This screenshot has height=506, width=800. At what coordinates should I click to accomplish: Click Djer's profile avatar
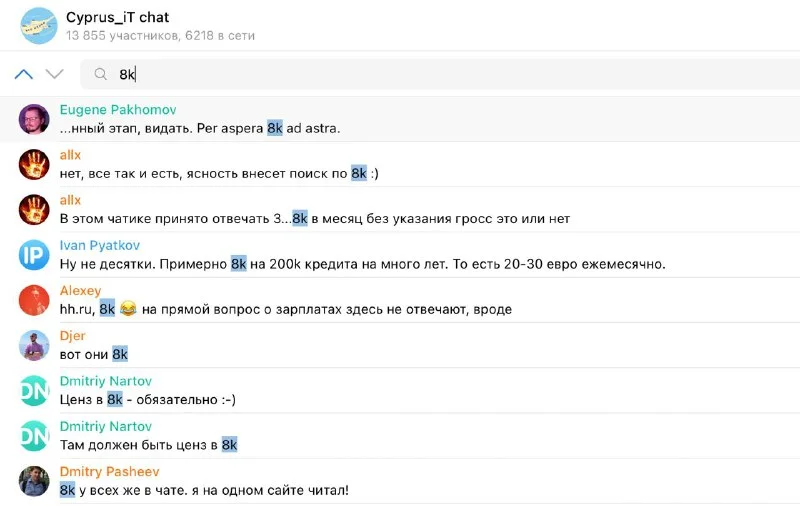pyautogui.click(x=34, y=345)
